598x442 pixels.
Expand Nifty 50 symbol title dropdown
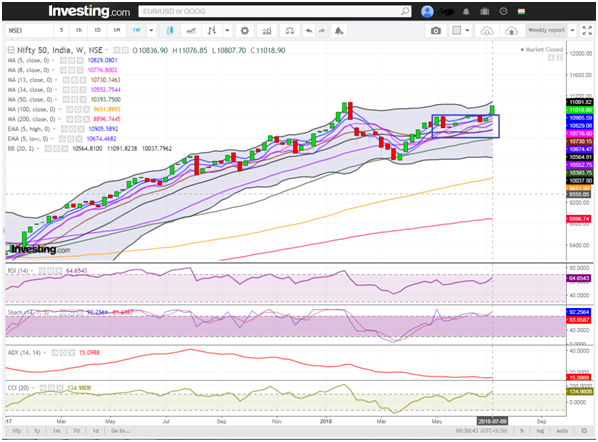[107, 50]
